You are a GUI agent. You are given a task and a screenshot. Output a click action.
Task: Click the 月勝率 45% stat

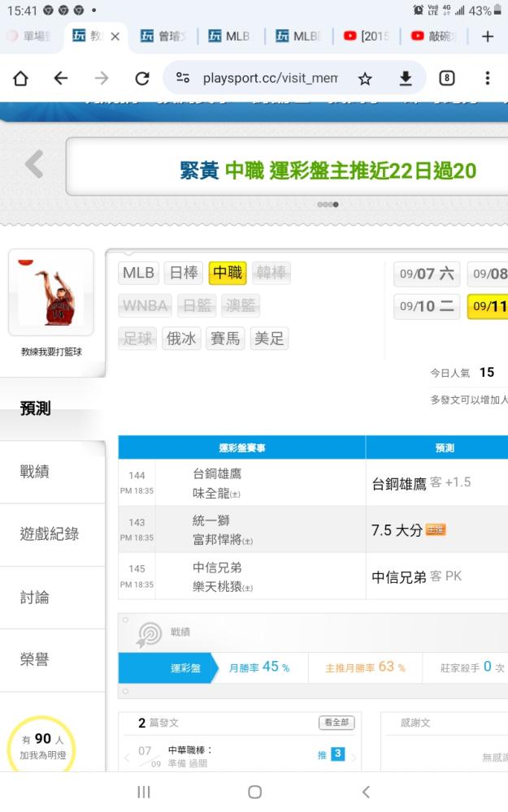click(x=259, y=667)
